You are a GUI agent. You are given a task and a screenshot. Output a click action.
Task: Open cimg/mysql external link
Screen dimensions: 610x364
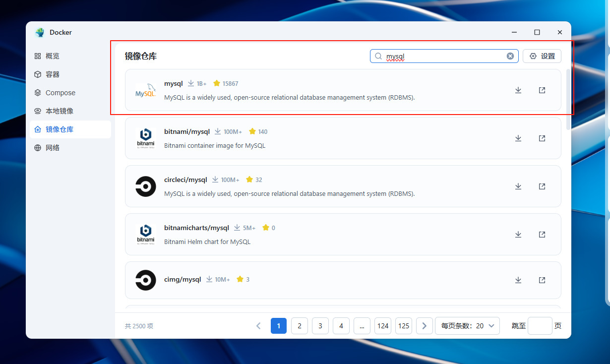click(542, 280)
